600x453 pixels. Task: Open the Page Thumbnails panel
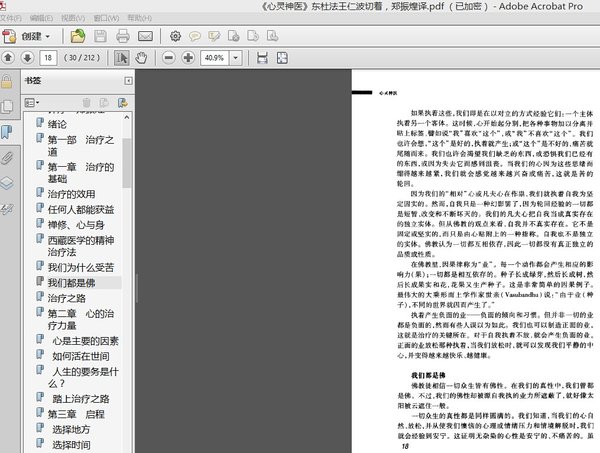click(7, 106)
